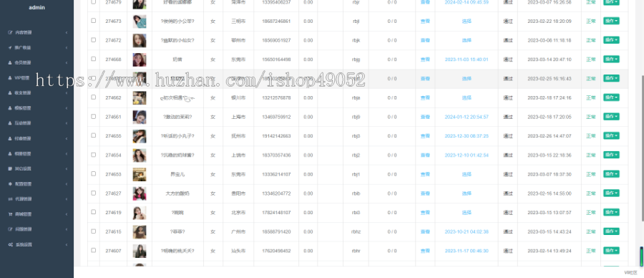Tick the checkbox for row 274673

[94, 21]
